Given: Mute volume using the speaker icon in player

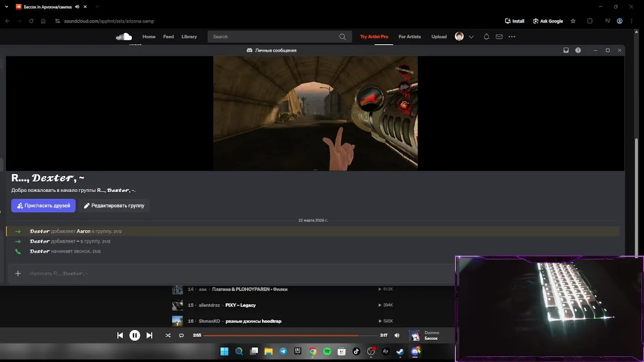Looking at the screenshot, I should click(397, 335).
